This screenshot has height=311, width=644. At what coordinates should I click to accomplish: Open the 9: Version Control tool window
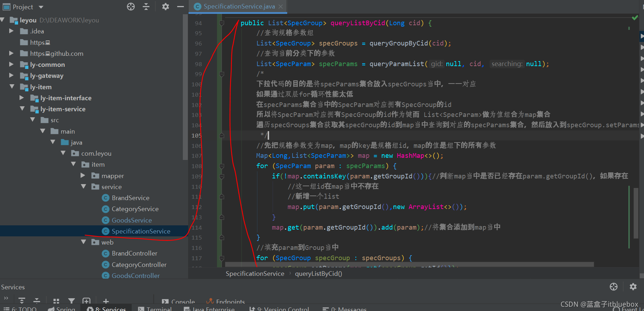point(279,309)
